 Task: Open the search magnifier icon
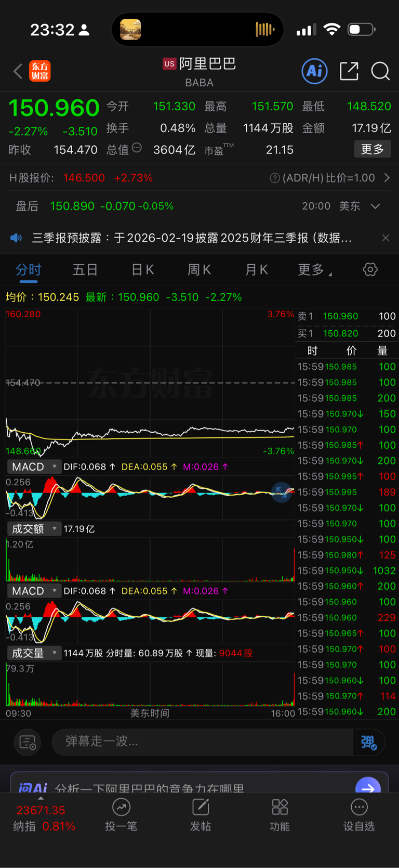[380, 71]
